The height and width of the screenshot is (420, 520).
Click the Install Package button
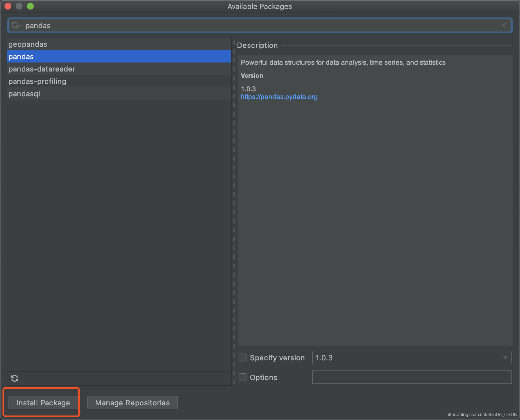[x=43, y=403]
